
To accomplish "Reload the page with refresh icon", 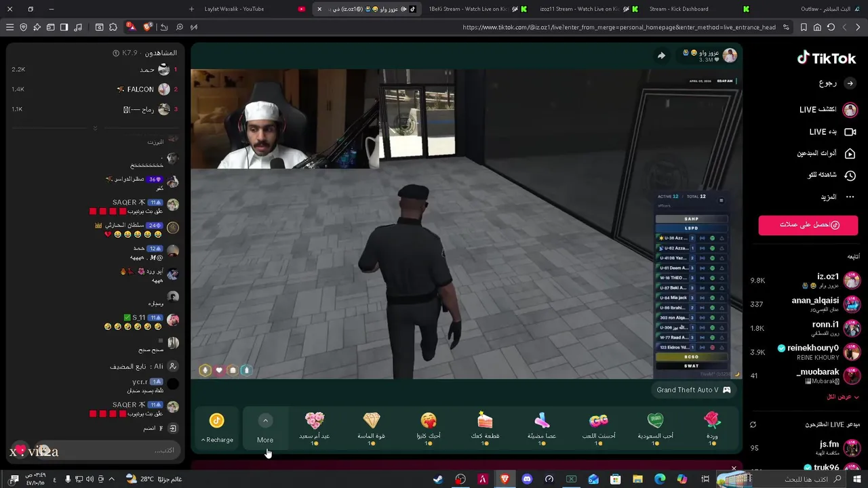I will 831,27.
